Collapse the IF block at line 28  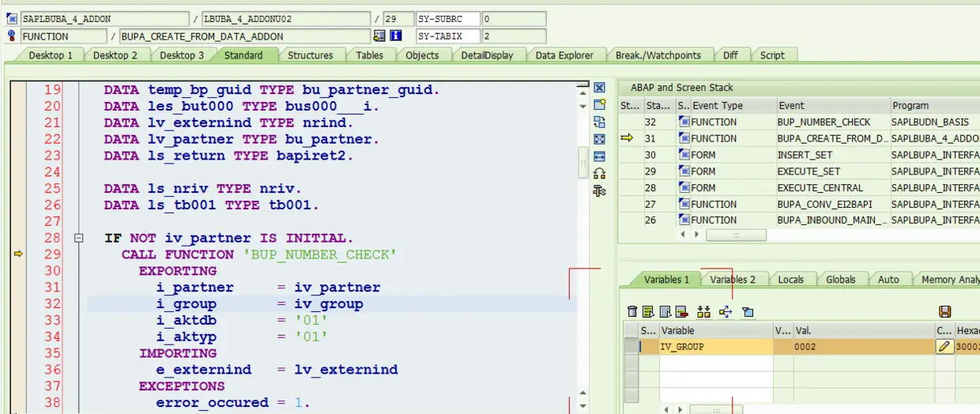pos(78,238)
